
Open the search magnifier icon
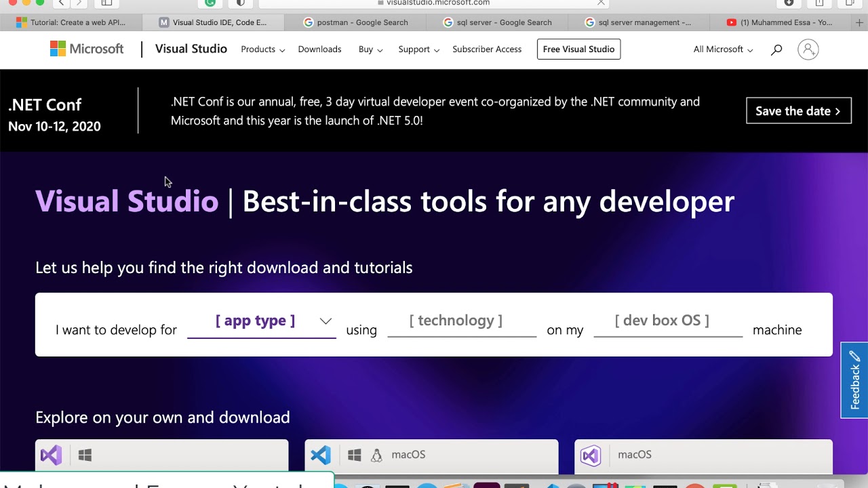[776, 49]
